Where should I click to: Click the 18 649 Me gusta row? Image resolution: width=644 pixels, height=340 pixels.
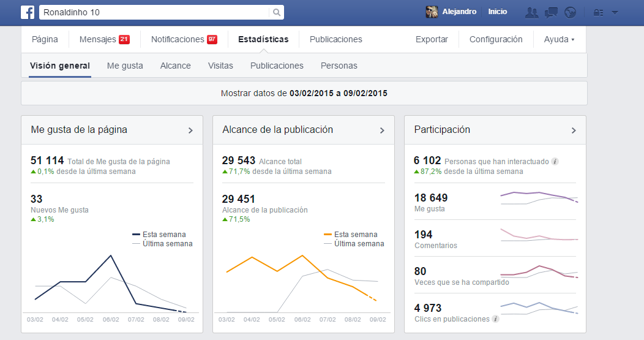pos(495,202)
